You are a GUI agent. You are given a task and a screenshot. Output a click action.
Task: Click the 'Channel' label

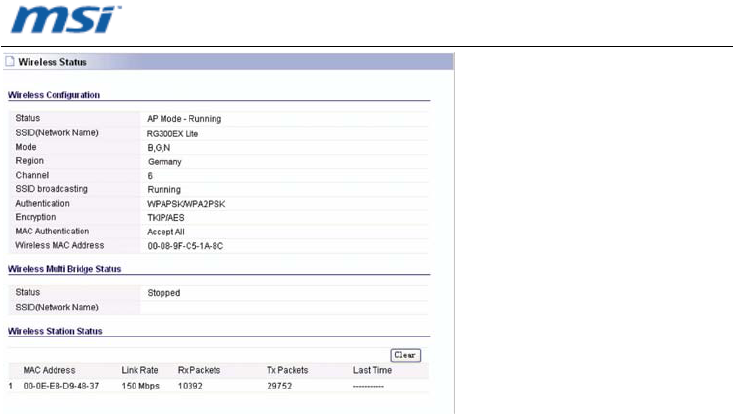[x=32, y=175]
